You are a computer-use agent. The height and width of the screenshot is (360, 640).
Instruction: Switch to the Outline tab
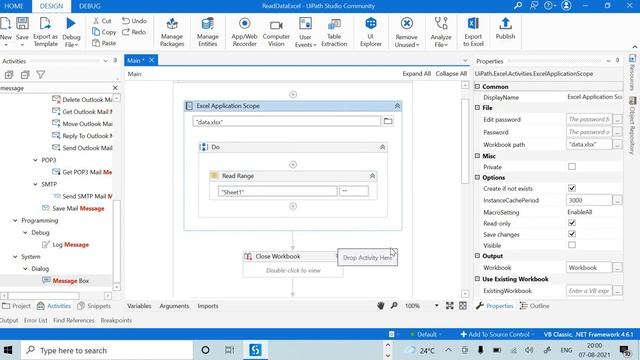pyautogui.click(x=534, y=306)
